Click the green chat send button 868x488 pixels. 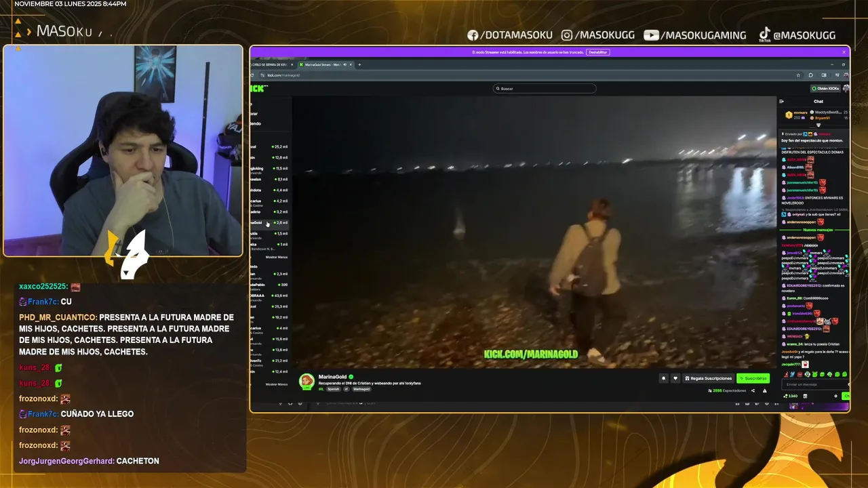tap(846, 396)
